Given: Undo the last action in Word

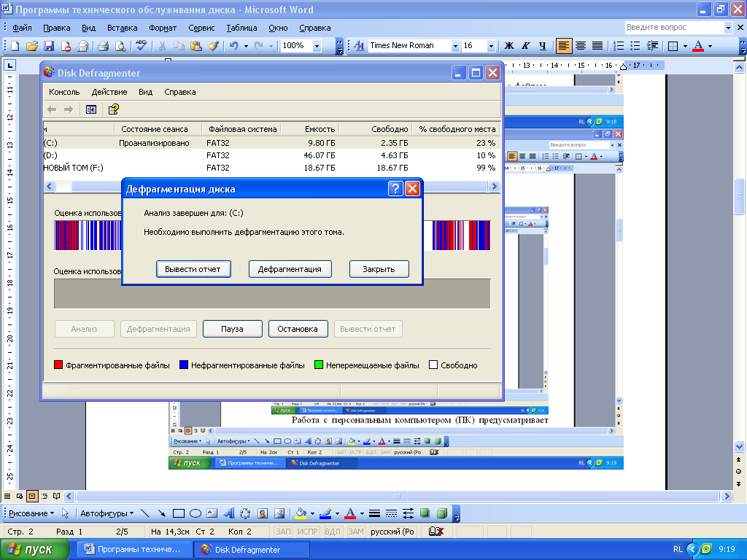Looking at the screenshot, I should [233, 46].
